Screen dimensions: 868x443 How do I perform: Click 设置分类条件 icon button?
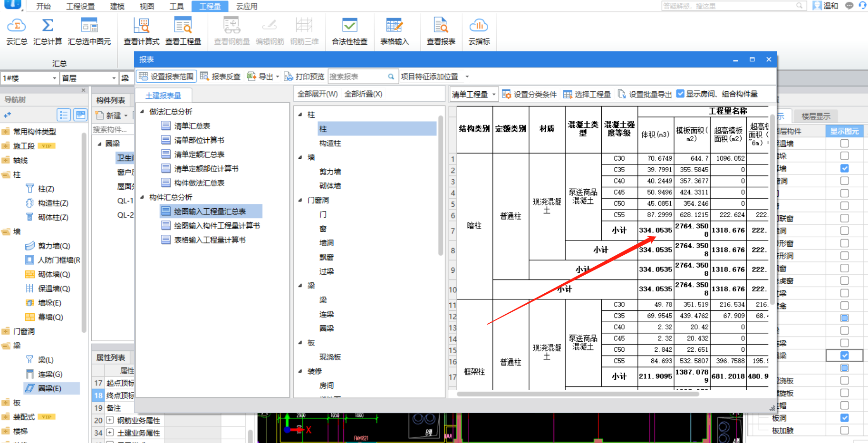coord(529,94)
